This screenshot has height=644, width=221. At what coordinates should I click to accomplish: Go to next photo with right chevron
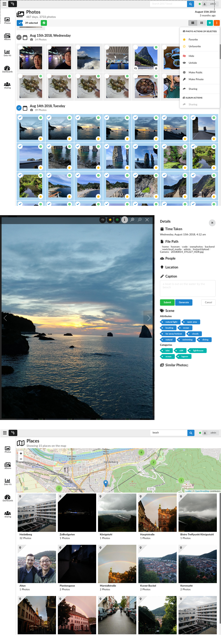[149, 318]
